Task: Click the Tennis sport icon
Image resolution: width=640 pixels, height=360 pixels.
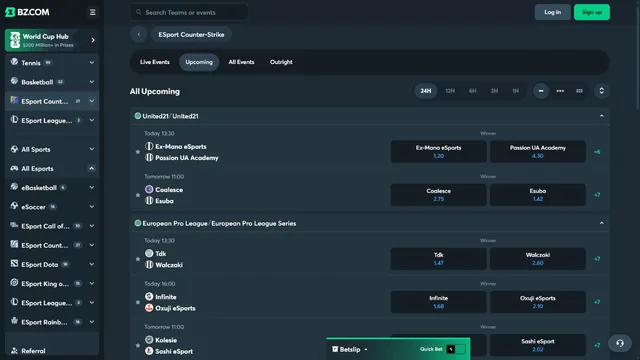Action: pos(14,62)
